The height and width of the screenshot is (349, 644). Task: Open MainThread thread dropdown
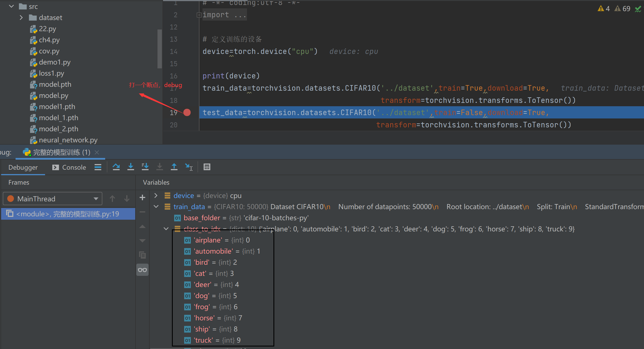pyautogui.click(x=53, y=199)
